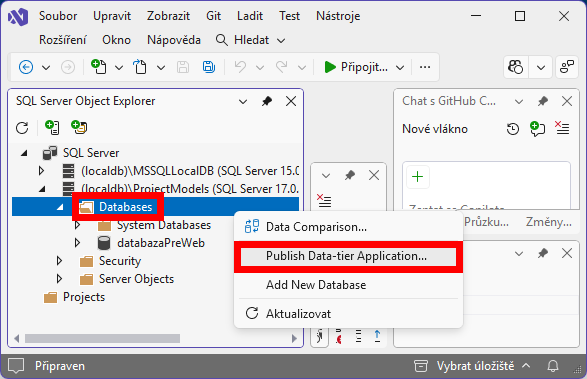
Task: Click the grayed Save disk icon
Action: [x=183, y=67]
